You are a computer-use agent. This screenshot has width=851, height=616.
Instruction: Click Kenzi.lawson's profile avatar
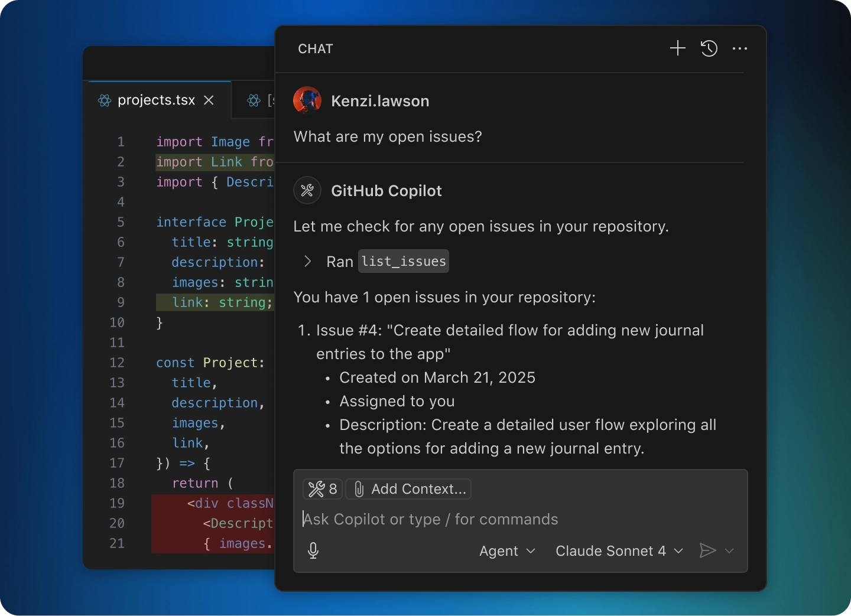[307, 100]
